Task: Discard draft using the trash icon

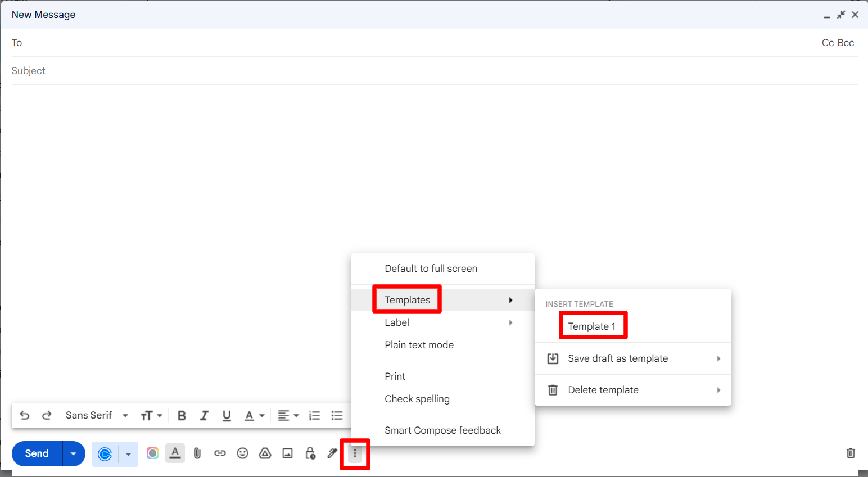Action: point(851,453)
